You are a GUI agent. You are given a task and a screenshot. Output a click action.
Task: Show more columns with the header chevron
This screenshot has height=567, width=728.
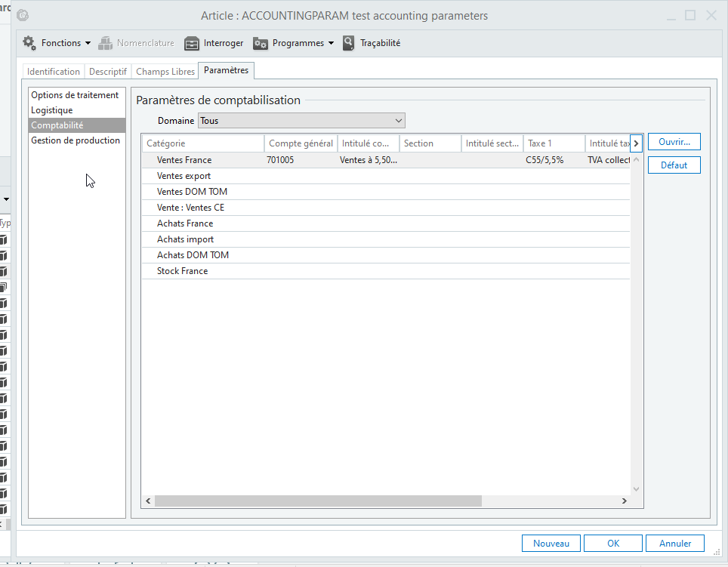coord(636,143)
